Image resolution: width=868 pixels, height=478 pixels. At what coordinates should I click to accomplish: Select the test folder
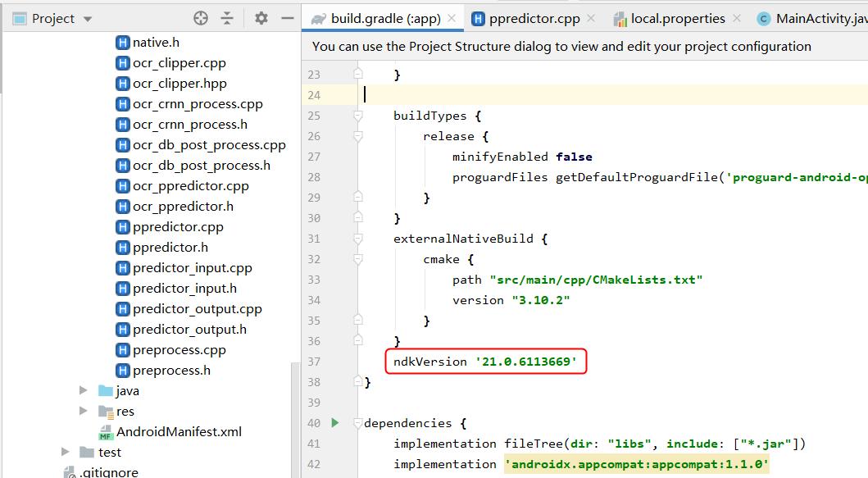tap(110, 453)
